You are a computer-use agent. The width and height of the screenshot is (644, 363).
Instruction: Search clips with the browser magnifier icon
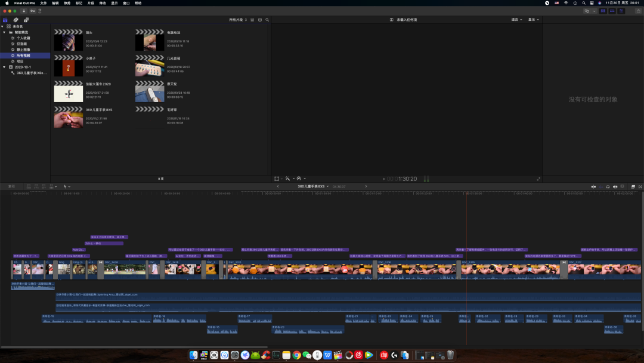click(267, 20)
